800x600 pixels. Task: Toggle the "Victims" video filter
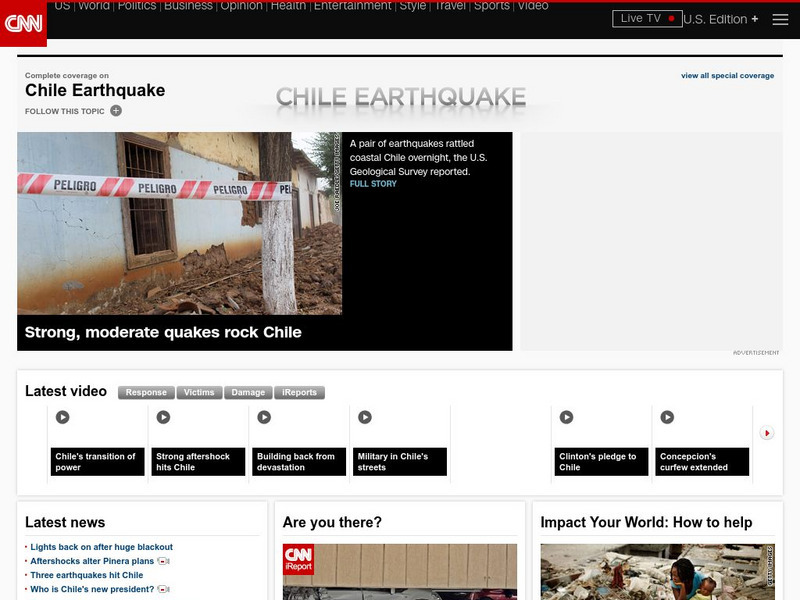(198, 392)
